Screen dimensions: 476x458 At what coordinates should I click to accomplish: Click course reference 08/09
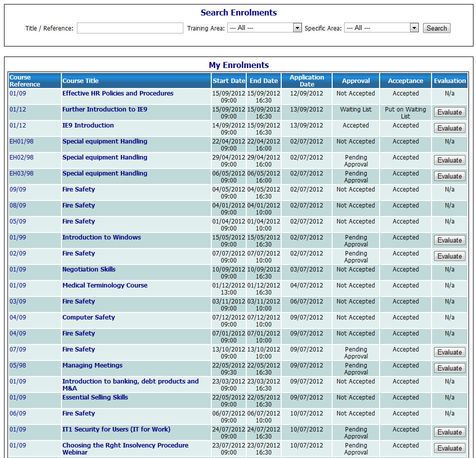tap(17, 205)
